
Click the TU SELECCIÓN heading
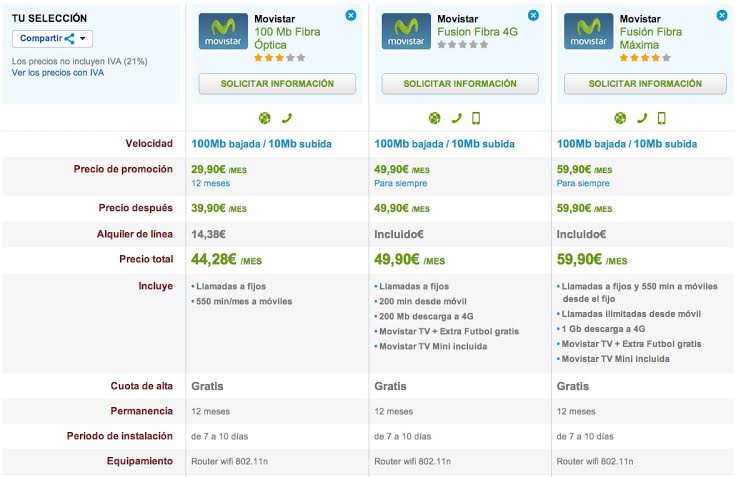pos(49,18)
